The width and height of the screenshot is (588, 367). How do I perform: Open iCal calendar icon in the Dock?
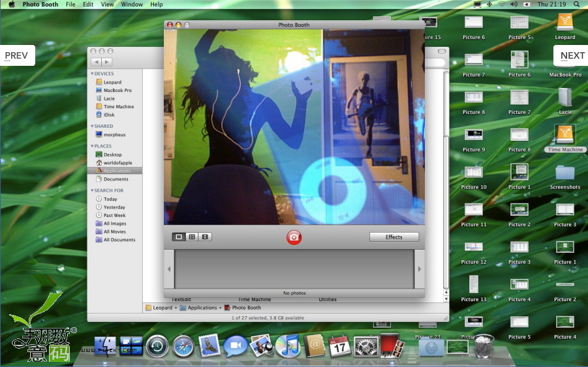339,346
